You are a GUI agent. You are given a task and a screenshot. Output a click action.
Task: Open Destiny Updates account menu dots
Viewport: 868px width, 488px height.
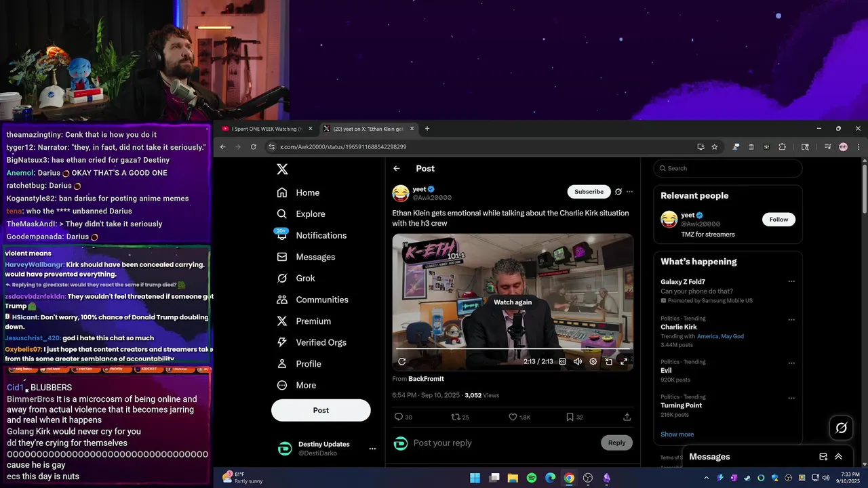click(372, 449)
